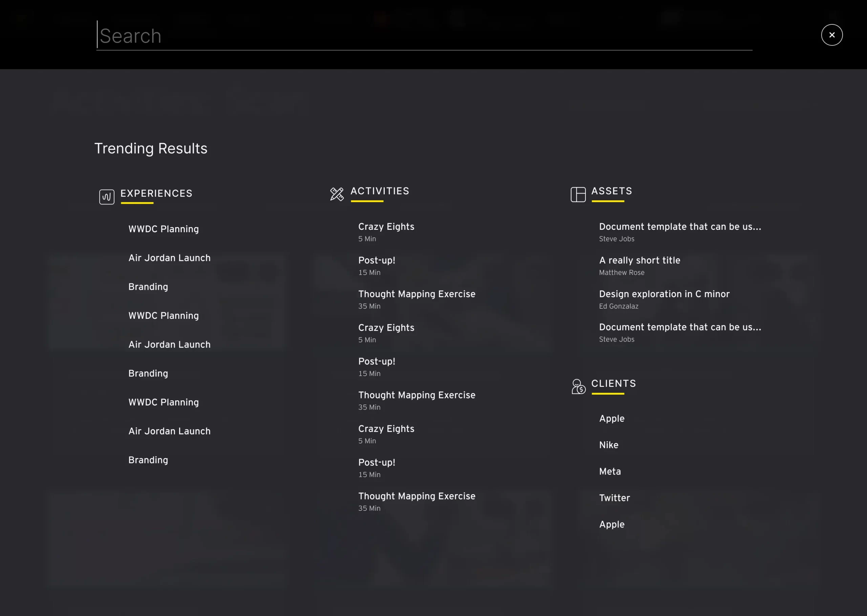
Task: Click the Trending Results heading
Action: point(151,148)
